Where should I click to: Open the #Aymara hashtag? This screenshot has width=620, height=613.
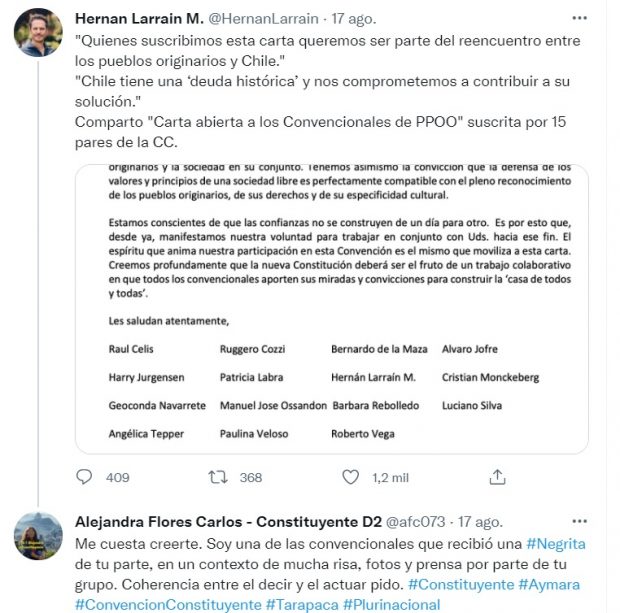(550, 584)
